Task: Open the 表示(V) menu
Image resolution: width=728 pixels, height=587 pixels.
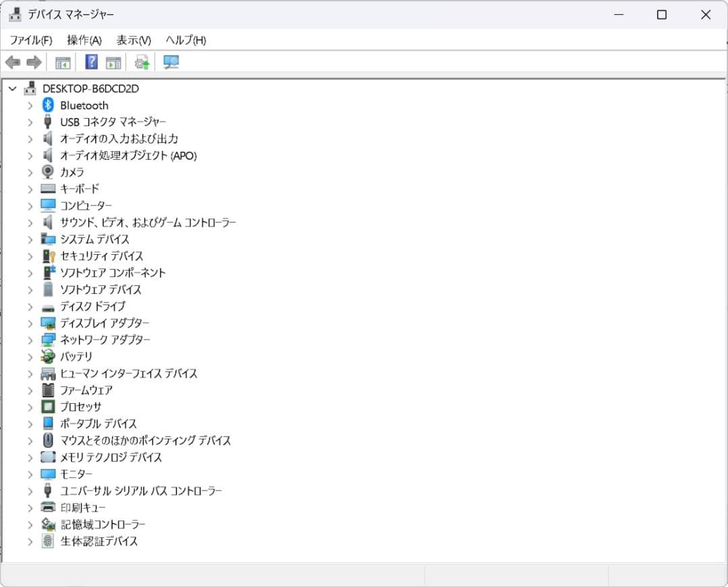Action: click(132, 40)
